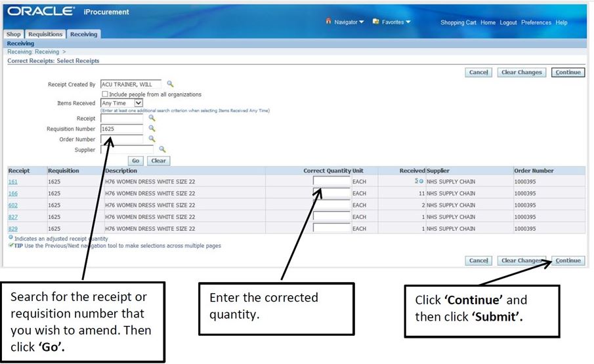
Task: Go to the Home link
Action: coord(488,22)
